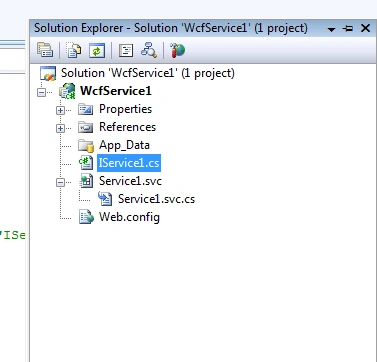Select the Solution 'WcfService1' root node
Viewport: 377px width, 362px height.
tap(148, 73)
